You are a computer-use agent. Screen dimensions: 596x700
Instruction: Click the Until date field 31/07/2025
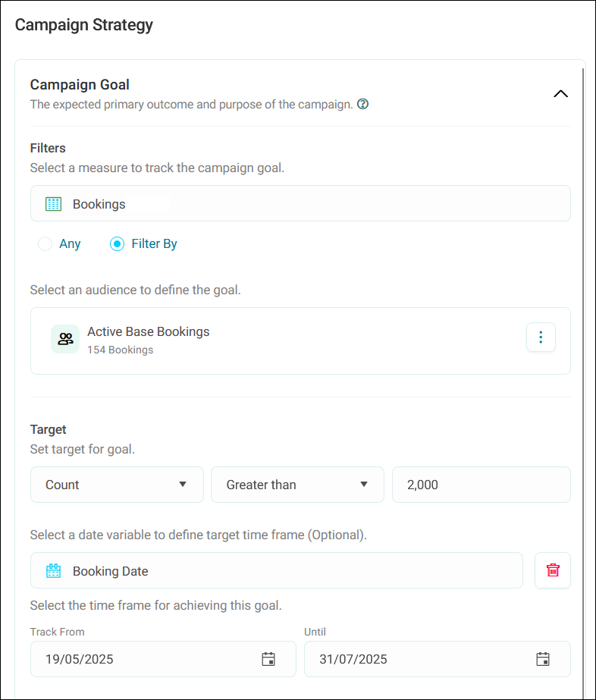click(437, 659)
